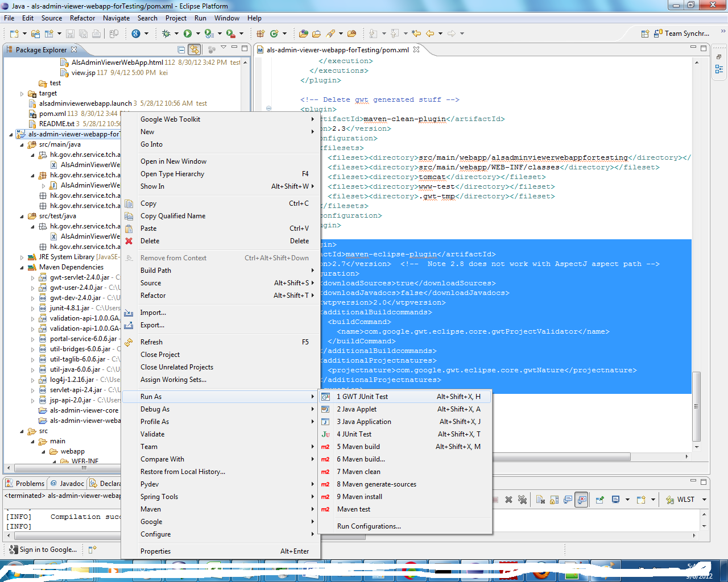Open Properties from the context menu
The height and width of the screenshot is (582, 728).
221,551
